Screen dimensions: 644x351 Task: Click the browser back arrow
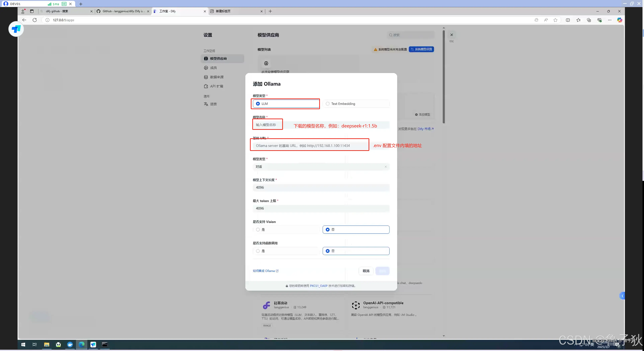24,20
